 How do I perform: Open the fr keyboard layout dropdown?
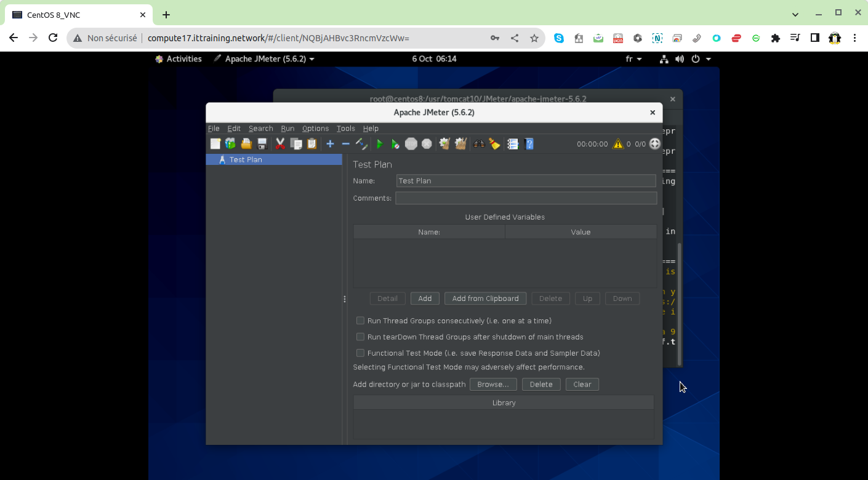coord(633,59)
